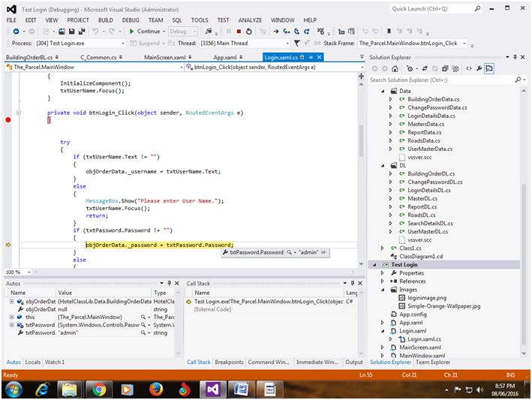Stop debugging with the red square icon
532x400 pixels.
pos(239,32)
